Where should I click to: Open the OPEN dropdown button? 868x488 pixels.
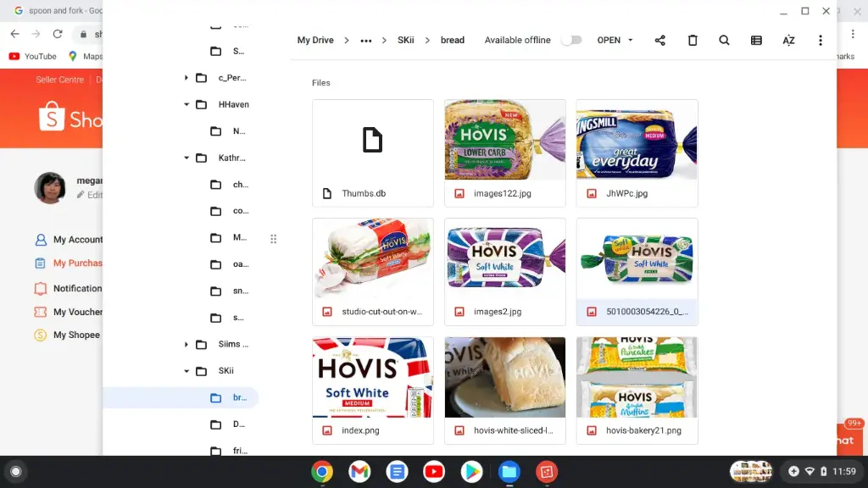click(615, 40)
